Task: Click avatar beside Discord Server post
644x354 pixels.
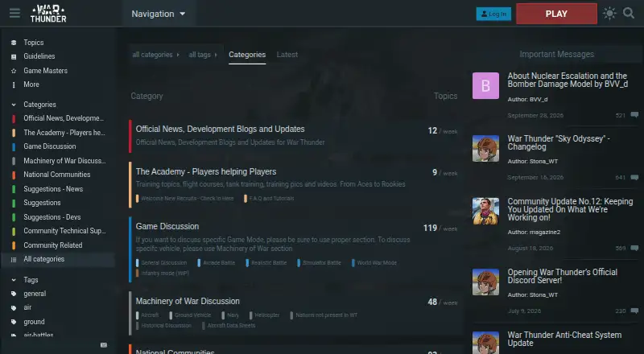Action: [485, 282]
